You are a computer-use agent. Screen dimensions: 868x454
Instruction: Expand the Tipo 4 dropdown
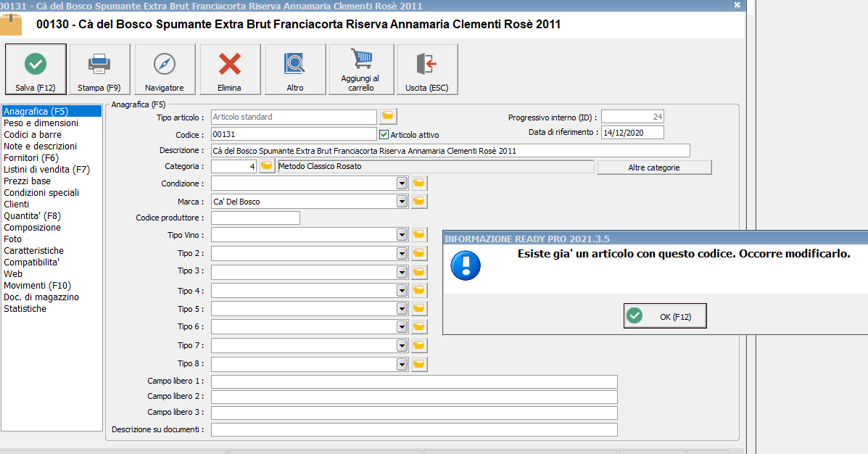click(402, 290)
